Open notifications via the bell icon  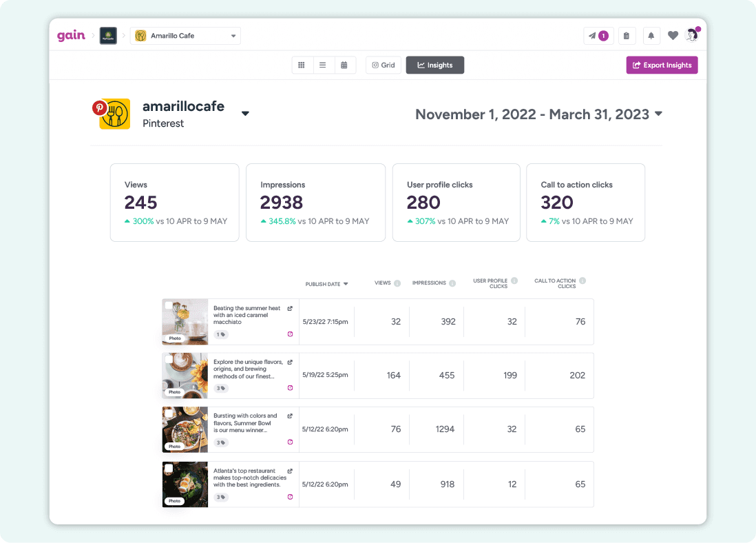pyautogui.click(x=651, y=35)
